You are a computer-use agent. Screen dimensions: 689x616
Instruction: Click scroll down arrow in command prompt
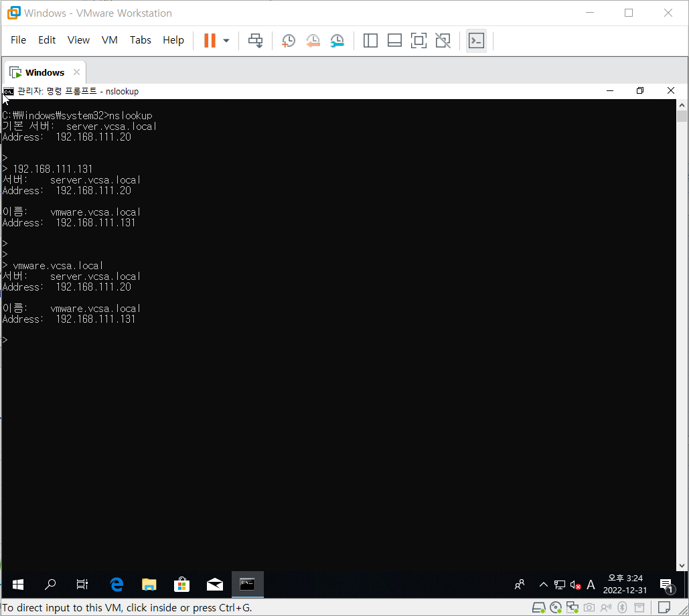point(682,566)
